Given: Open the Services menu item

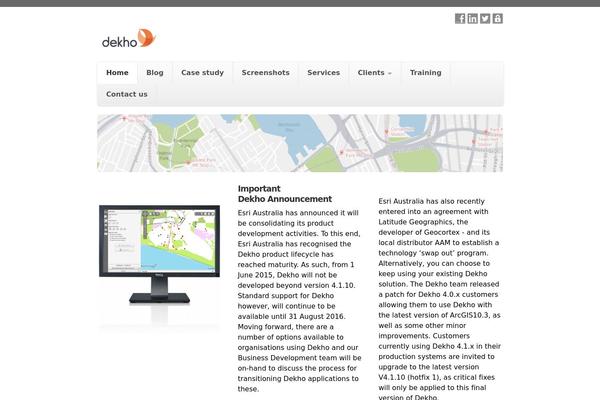Looking at the screenshot, I should tap(323, 73).
